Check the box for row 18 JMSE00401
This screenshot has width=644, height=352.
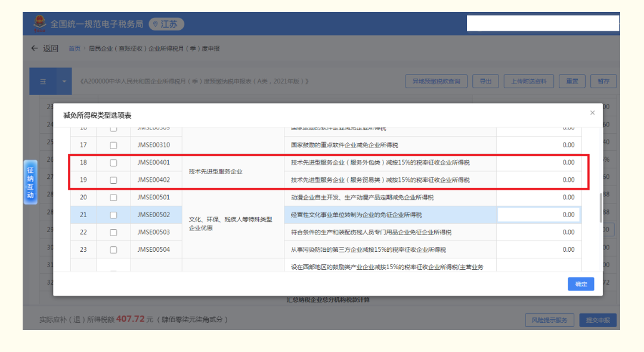(x=113, y=163)
